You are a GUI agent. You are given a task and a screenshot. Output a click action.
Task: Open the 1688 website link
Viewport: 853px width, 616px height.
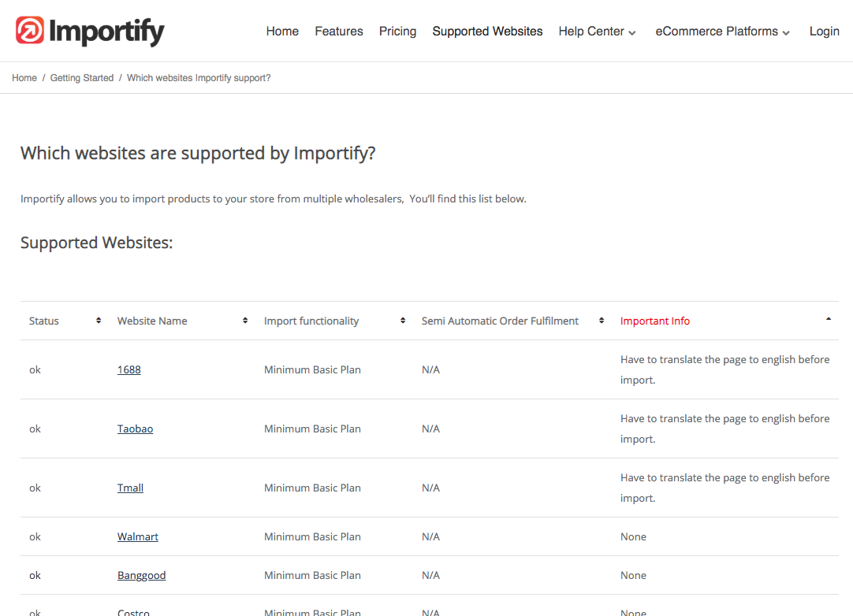click(x=129, y=369)
